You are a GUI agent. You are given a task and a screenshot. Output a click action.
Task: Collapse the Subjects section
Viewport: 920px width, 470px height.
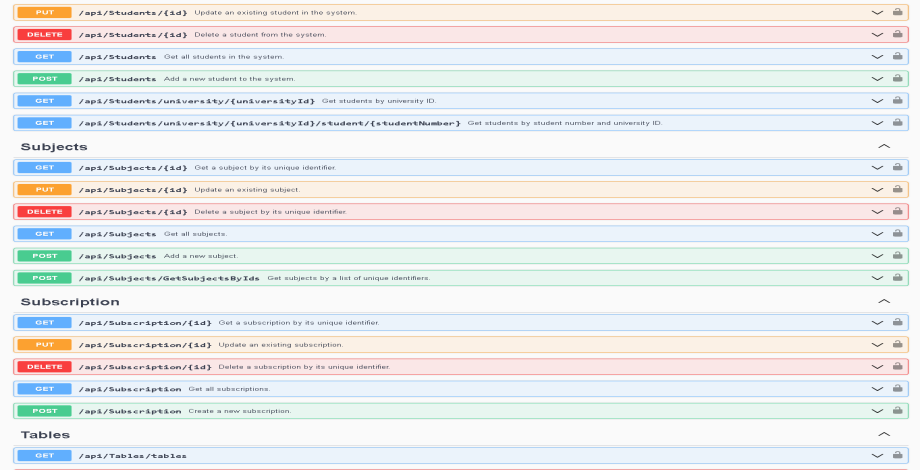883,146
